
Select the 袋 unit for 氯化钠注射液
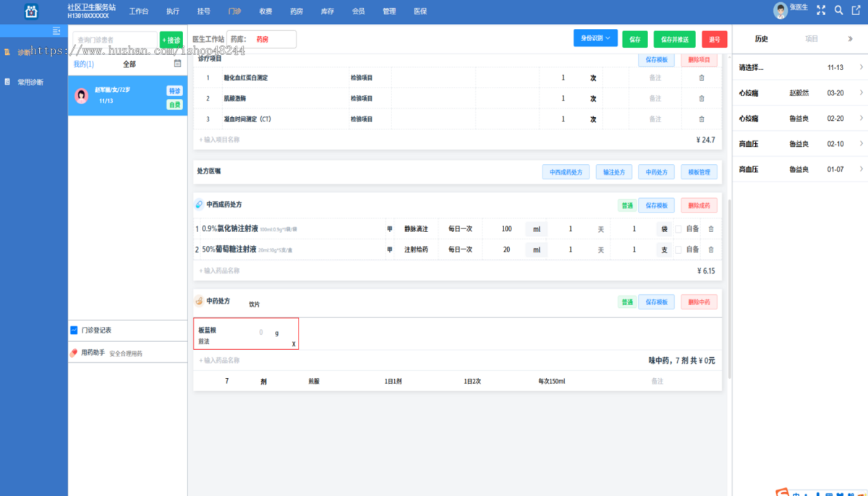tap(664, 229)
